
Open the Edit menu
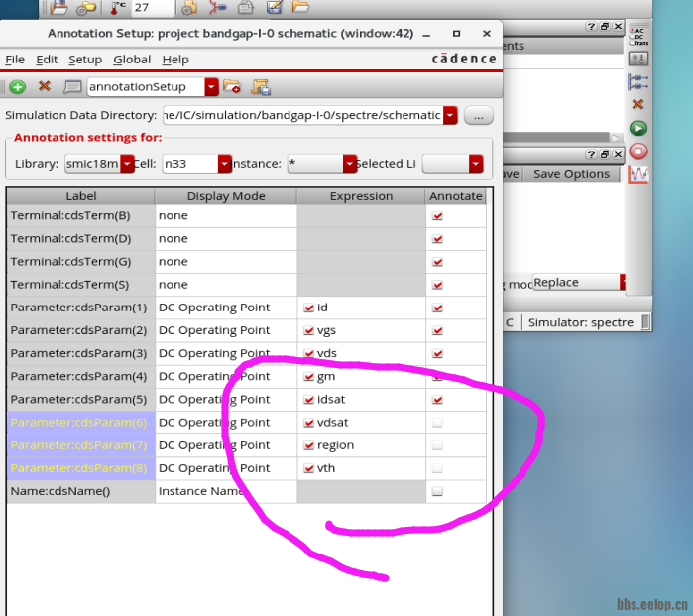pyautogui.click(x=47, y=60)
